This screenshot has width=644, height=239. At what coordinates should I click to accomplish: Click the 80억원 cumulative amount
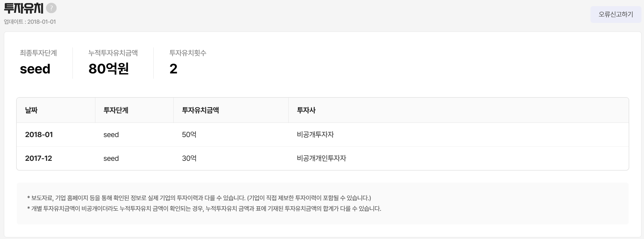108,69
